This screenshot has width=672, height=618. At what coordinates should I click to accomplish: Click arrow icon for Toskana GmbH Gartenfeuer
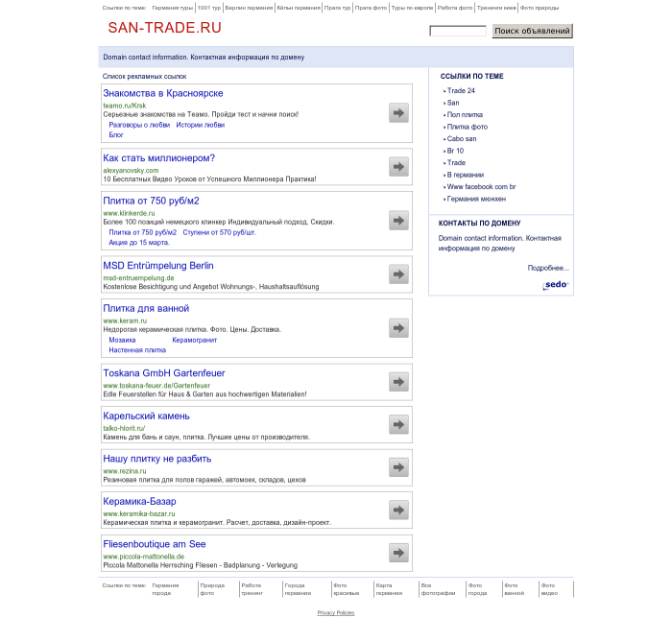coord(398,382)
